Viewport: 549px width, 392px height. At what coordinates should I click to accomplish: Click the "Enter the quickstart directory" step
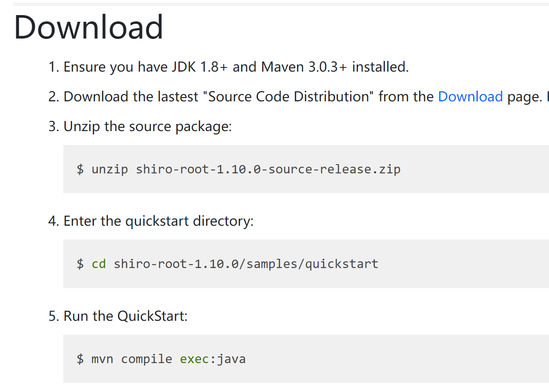click(158, 221)
